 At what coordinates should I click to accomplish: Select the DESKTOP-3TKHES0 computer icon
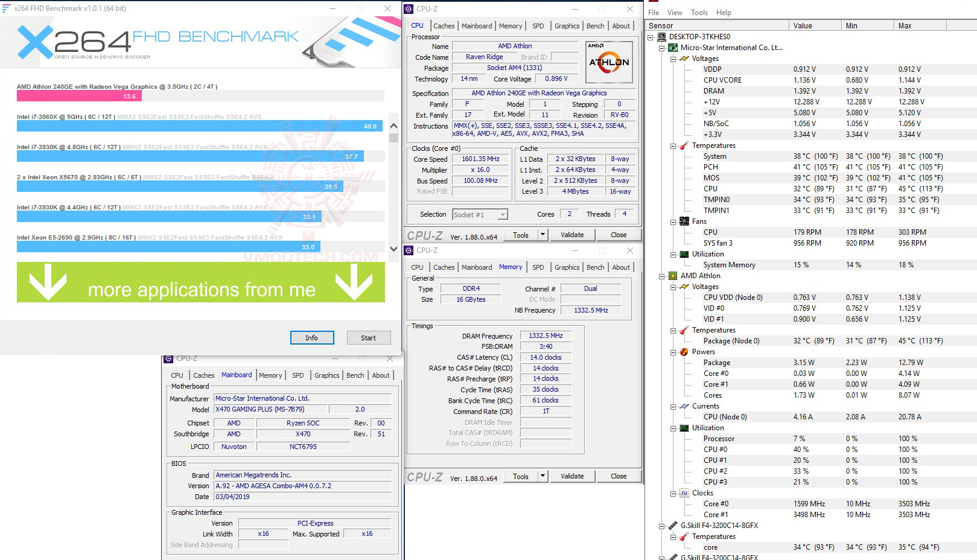662,37
